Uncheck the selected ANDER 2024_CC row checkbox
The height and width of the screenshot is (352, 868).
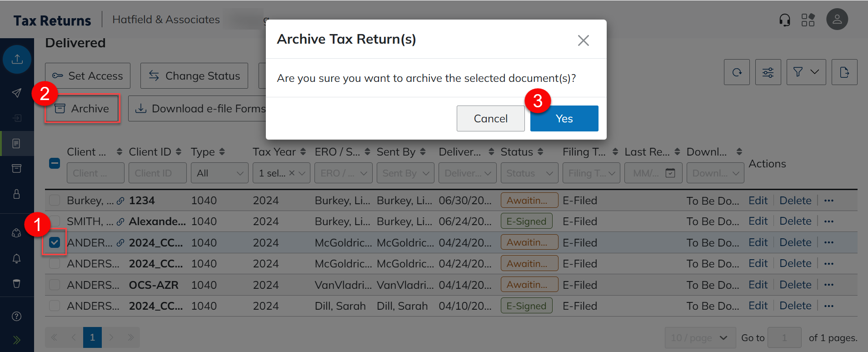coord(55,242)
